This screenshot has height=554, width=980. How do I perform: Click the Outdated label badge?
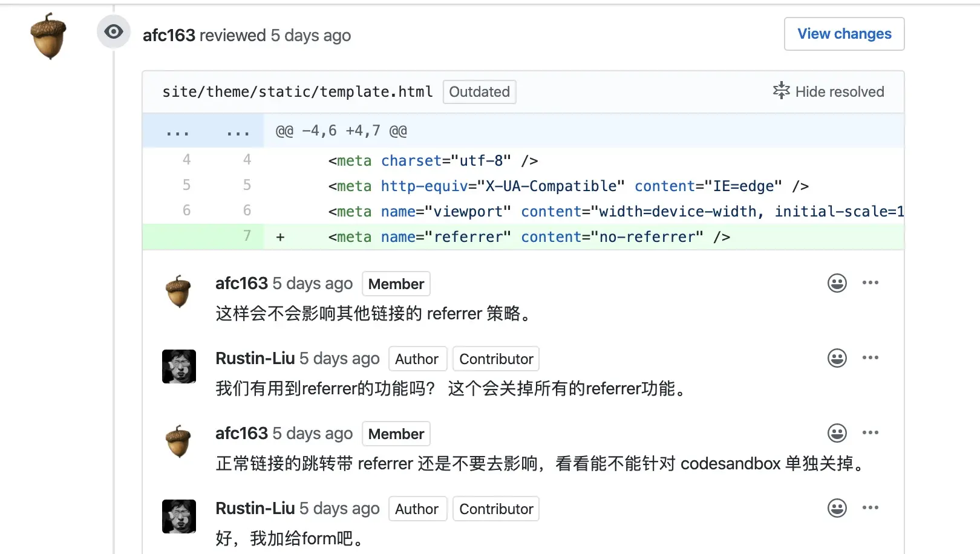(x=479, y=92)
